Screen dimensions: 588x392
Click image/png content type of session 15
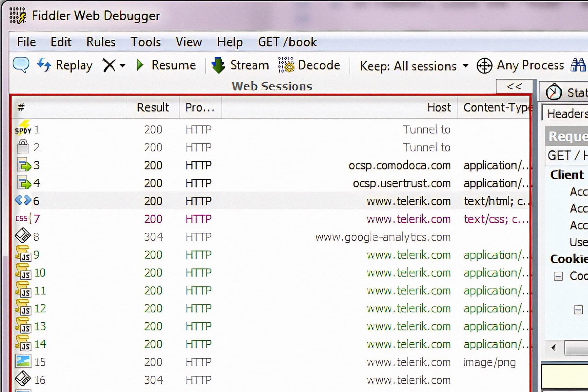click(x=490, y=362)
